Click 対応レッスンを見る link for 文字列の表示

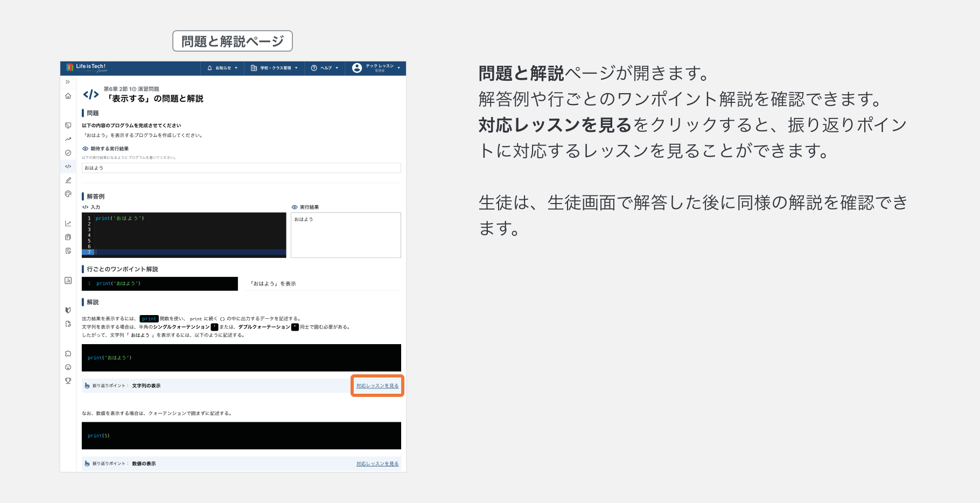point(377,386)
